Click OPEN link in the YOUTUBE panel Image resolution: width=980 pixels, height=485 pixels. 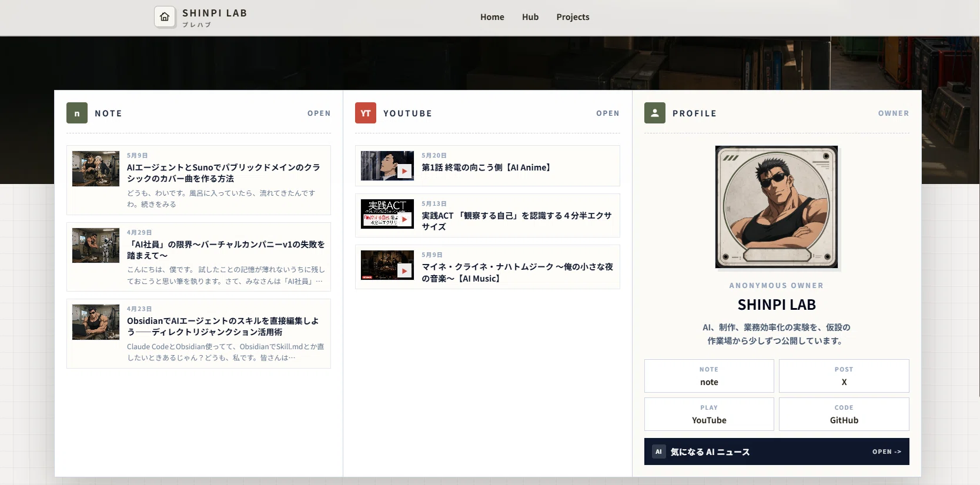point(608,113)
